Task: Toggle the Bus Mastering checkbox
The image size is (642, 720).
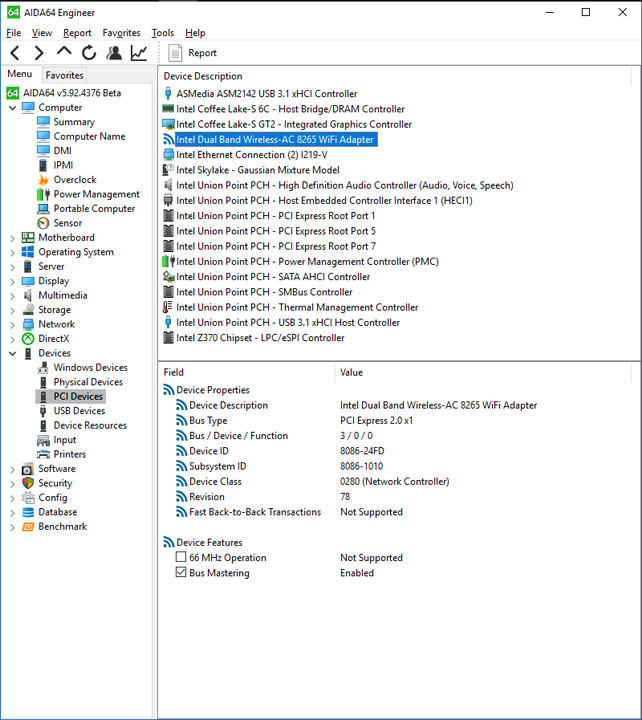Action: pyautogui.click(x=181, y=573)
